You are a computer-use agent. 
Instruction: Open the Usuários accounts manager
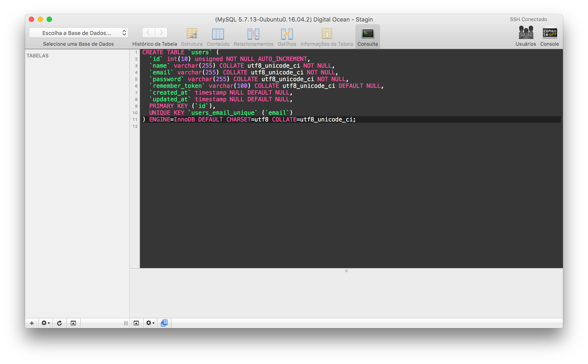[x=526, y=36]
